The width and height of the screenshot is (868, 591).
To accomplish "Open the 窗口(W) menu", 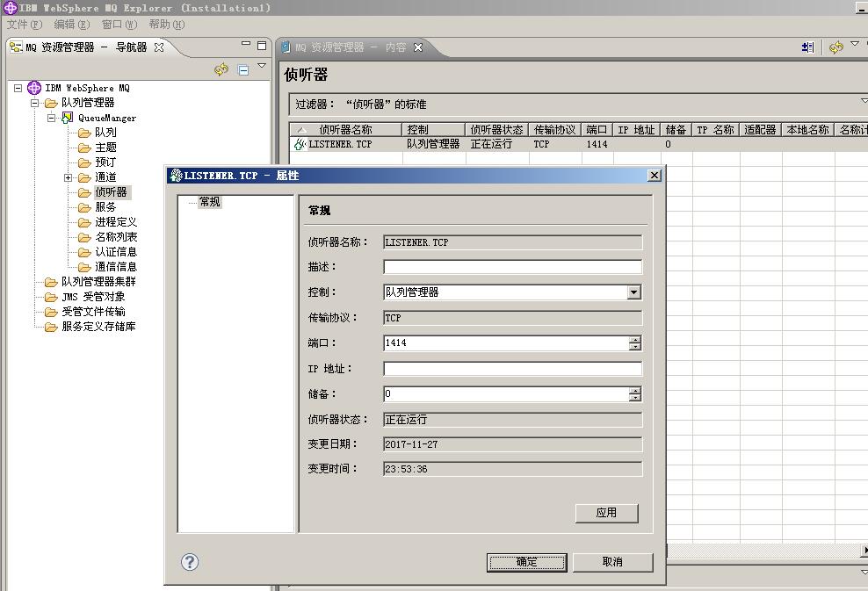I will tap(119, 25).
